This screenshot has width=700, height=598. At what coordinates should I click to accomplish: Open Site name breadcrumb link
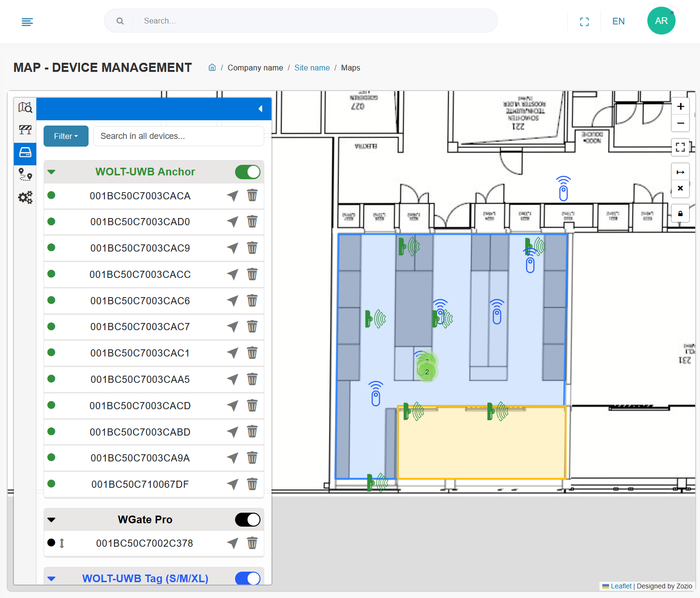(312, 68)
